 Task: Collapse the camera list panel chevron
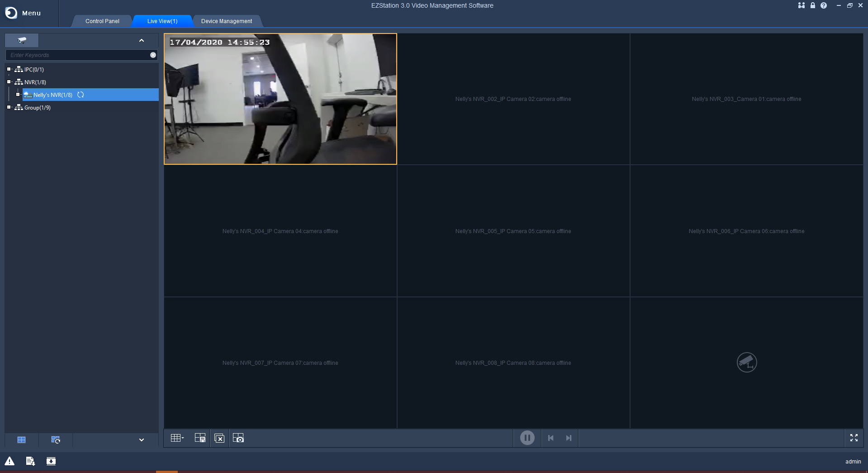pos(141,40)
